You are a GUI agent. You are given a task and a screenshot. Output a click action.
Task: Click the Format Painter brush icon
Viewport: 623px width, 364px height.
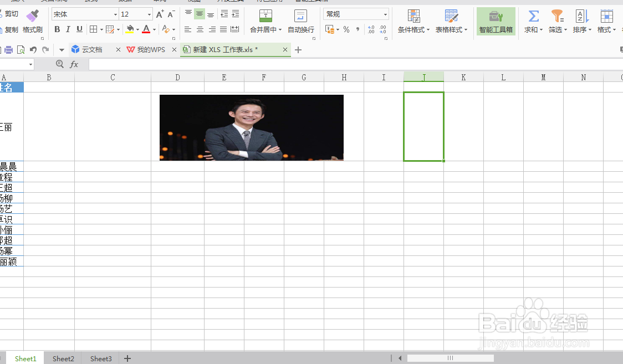coord(32,16)
